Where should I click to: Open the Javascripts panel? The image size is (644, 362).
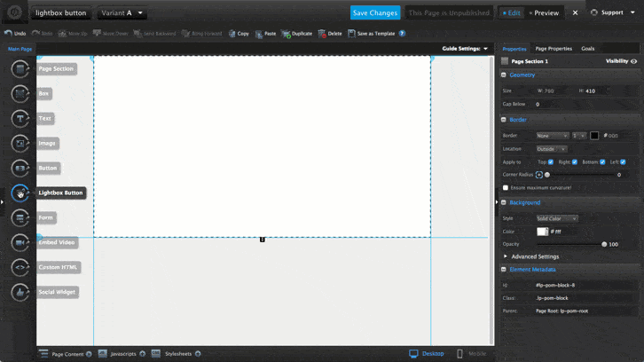pyautogui.click(x=122, y=354)
